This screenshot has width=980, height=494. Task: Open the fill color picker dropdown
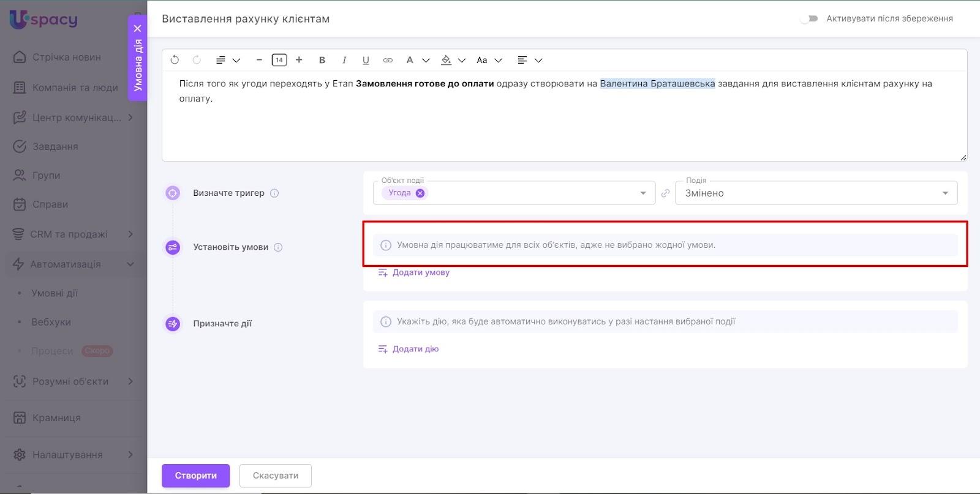[462, 60]
